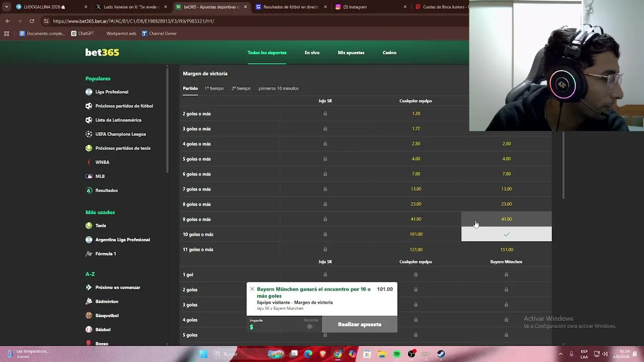Click the Próximo en comenzar icon
Image resolution: width=644 pixels, height=362 pixels.
click(89, 288)
